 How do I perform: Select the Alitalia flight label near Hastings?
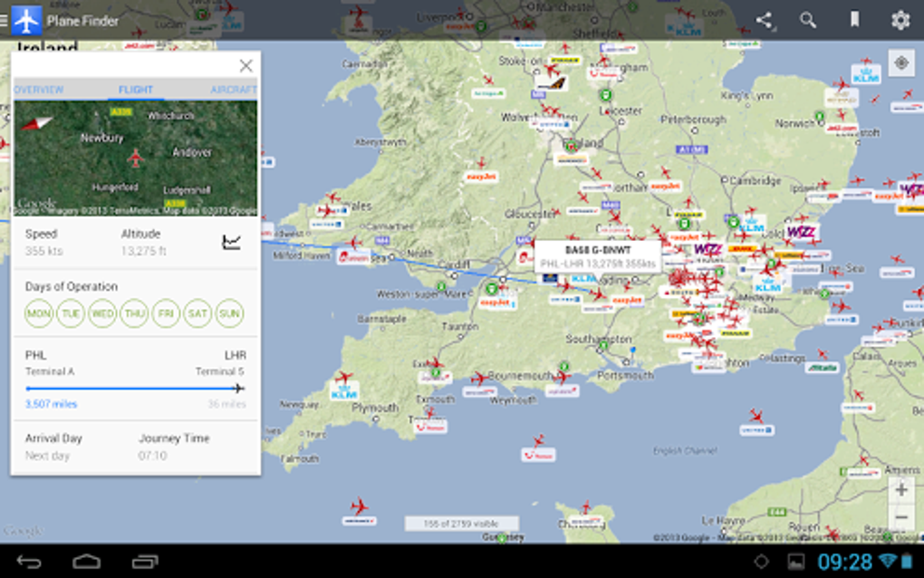click(823, 368)
